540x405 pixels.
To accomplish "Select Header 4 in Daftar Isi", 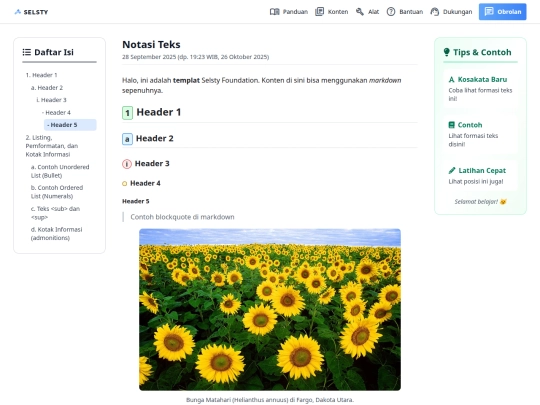I will [56, 113].
